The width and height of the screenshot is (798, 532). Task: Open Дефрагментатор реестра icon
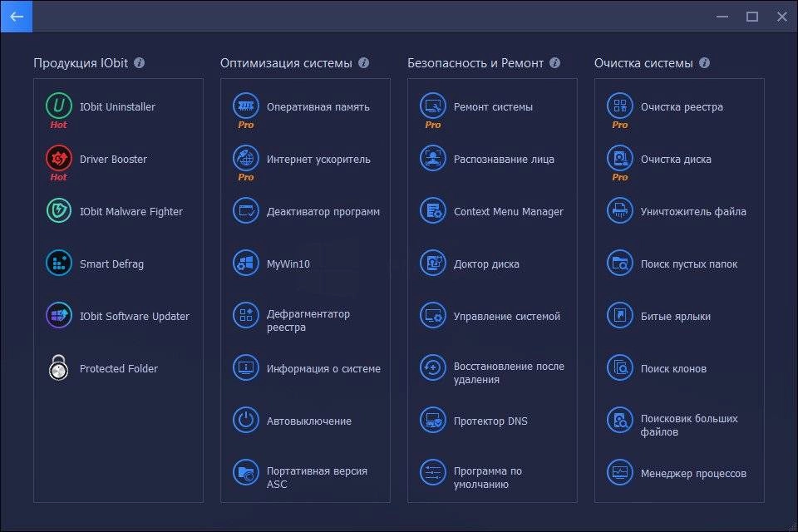click(x=246, y=316)
